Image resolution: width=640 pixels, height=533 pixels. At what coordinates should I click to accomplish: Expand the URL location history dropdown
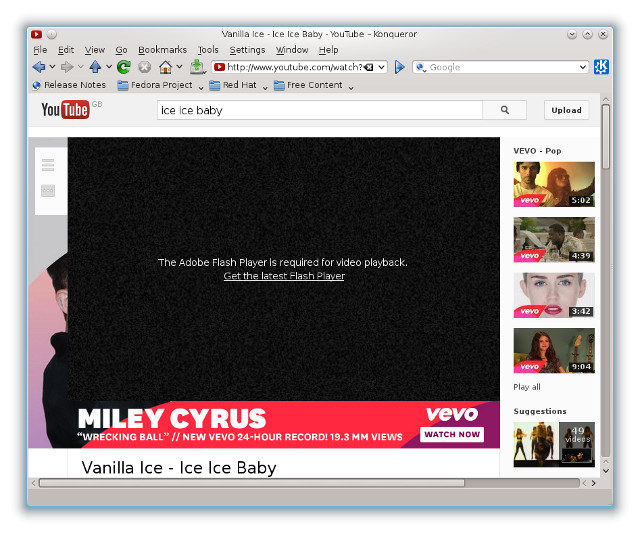[381, 67]
